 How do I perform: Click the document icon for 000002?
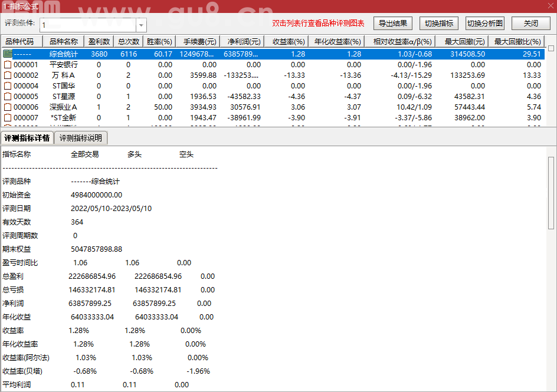(x=8, y=75)
